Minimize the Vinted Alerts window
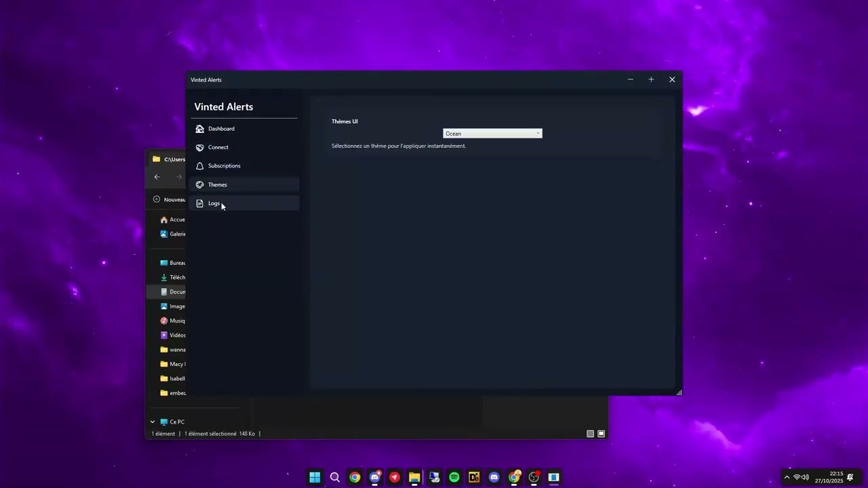 (x=630, y=79)
